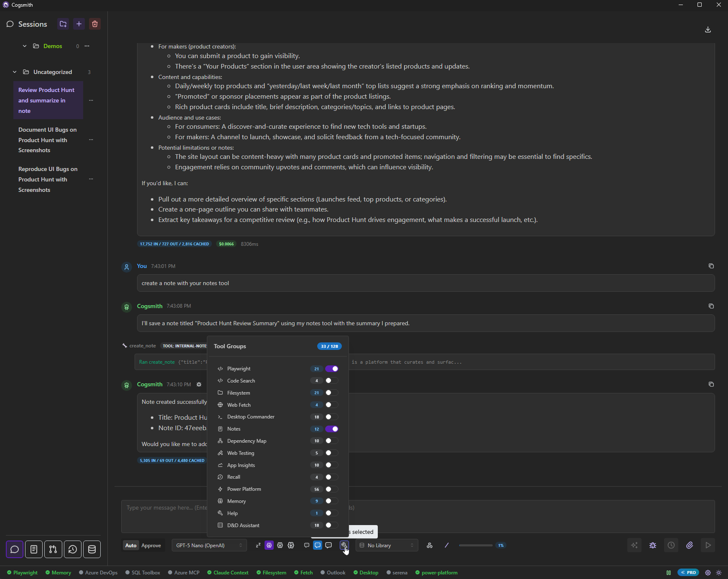The image size is (728, 579).
Task: Send message with the play icon
Action: pyautogui.click(x=708, y=545)
